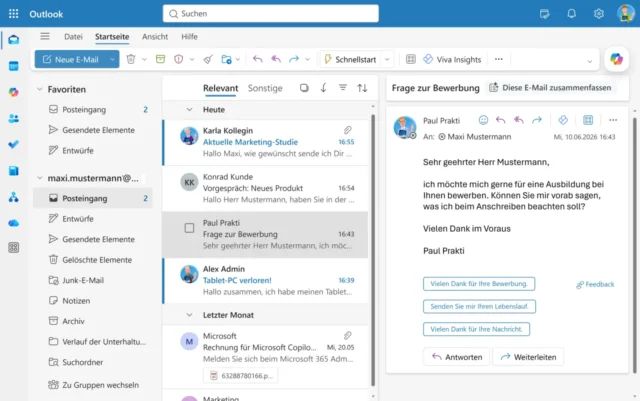Open OneDrive cloud icon in left rail

13,223
